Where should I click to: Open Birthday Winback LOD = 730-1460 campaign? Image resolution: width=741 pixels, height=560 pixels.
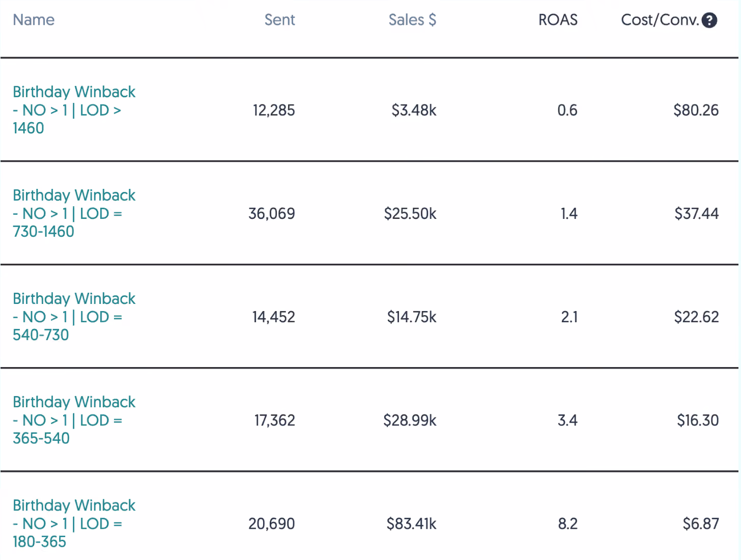tap(74, 213)
